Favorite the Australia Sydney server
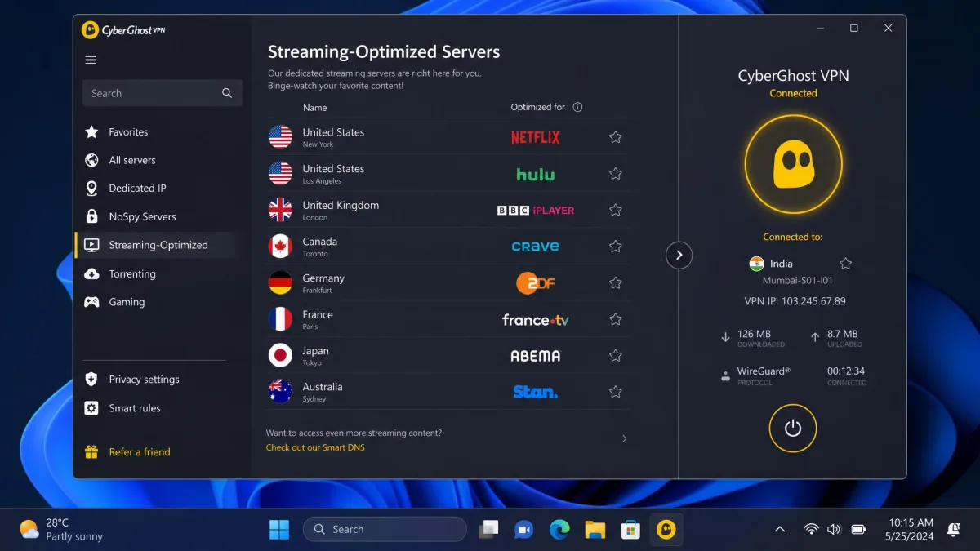This screenshot has height=551, width=980. tap(616, 392)
